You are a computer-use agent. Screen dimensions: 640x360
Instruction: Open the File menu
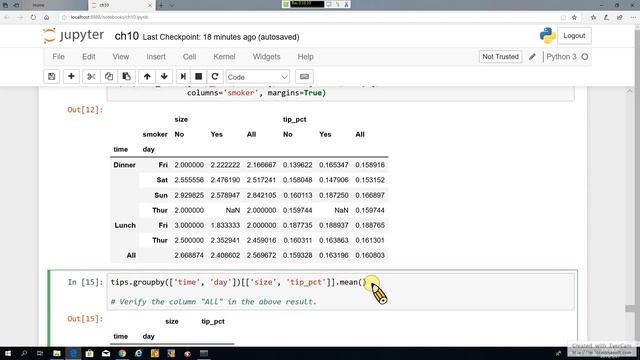58,57
